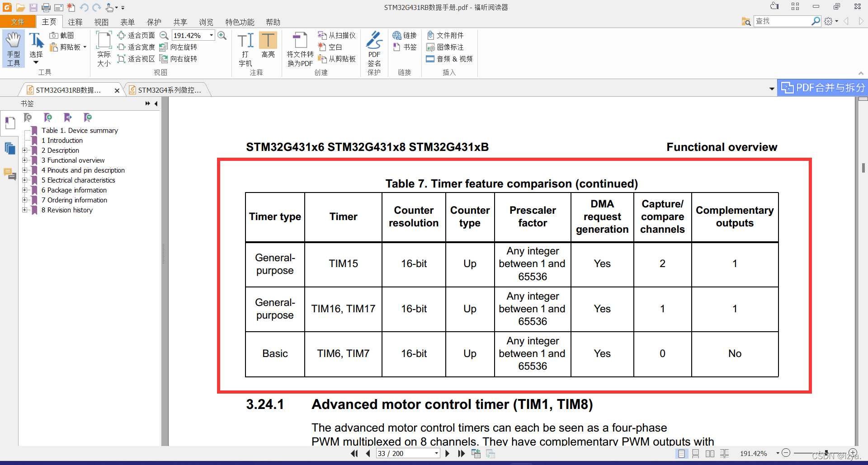Viewport: 868px width, 465px height.
Task: Create blank PDF (空白)
Action: click(x=330, y=47)
